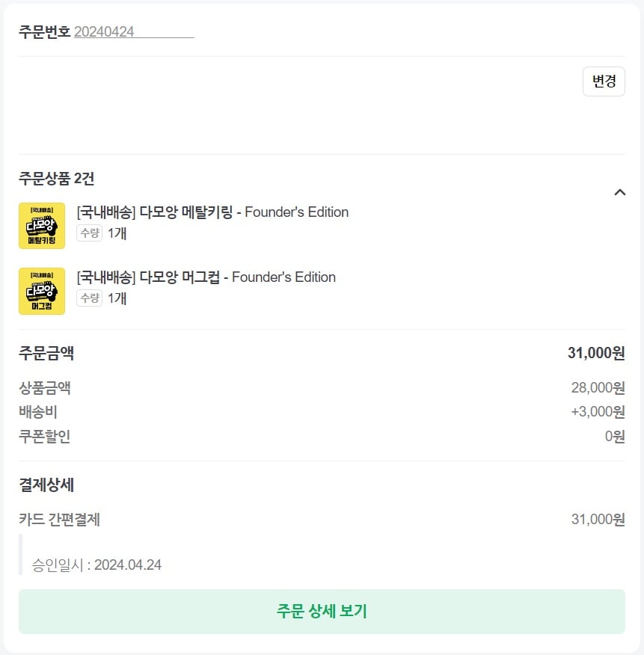Click the 주문상품 2건 heading

pos(56,179)
